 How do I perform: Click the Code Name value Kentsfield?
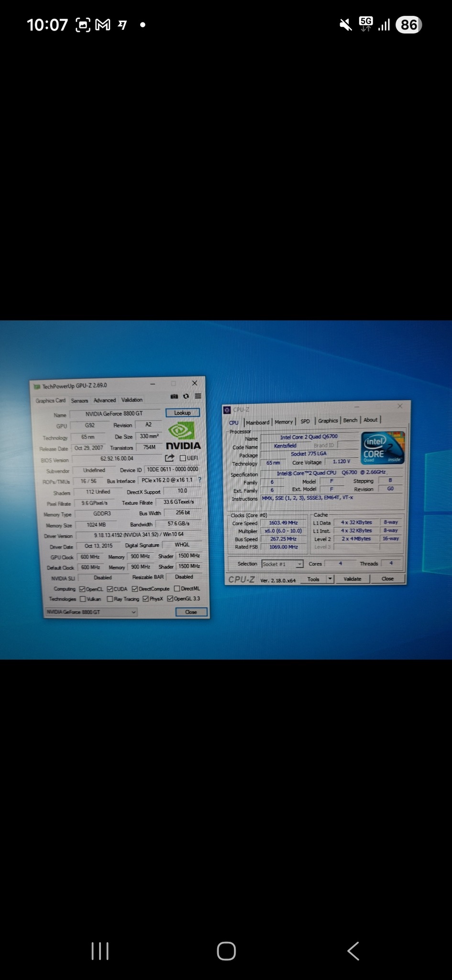click(285, 445)
